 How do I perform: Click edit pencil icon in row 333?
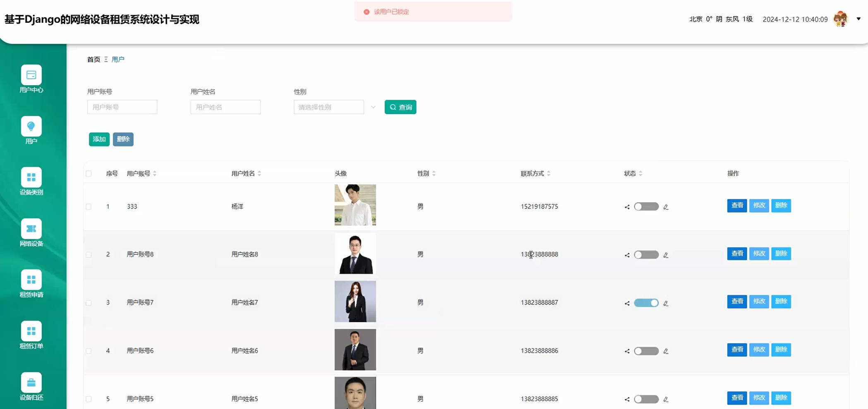click(666, 207)
